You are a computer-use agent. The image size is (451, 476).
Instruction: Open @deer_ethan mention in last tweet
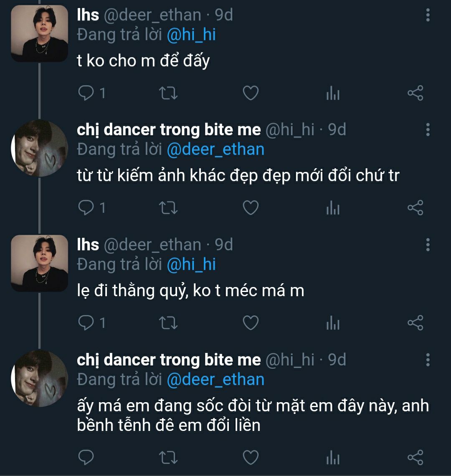click(215, 380)
